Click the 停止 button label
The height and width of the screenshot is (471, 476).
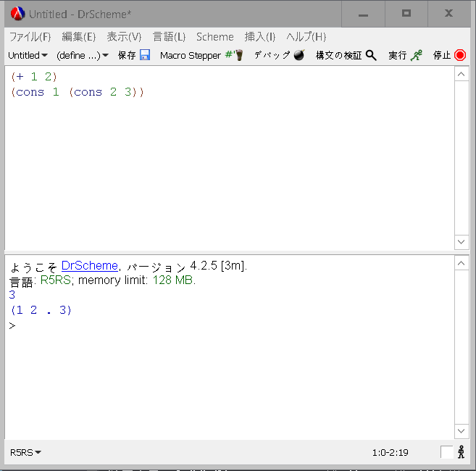[x=442, y=55]
